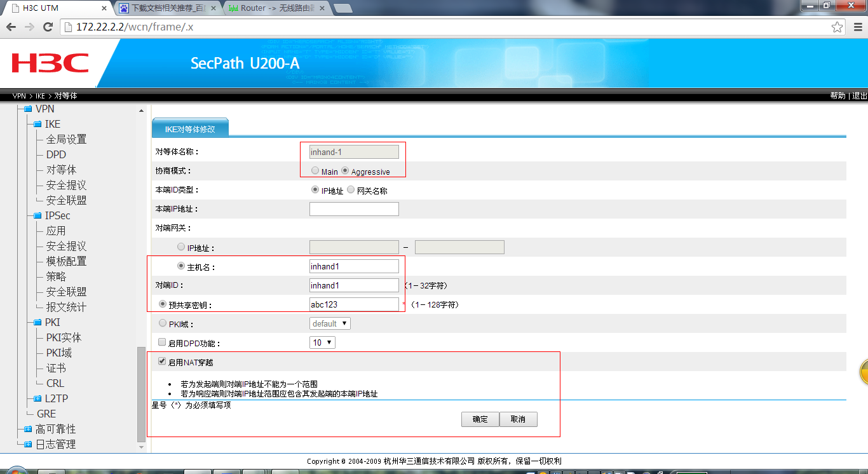Select the 主机名 radio option
This screenshot has width=868, height=474.
tap(181, 266)
